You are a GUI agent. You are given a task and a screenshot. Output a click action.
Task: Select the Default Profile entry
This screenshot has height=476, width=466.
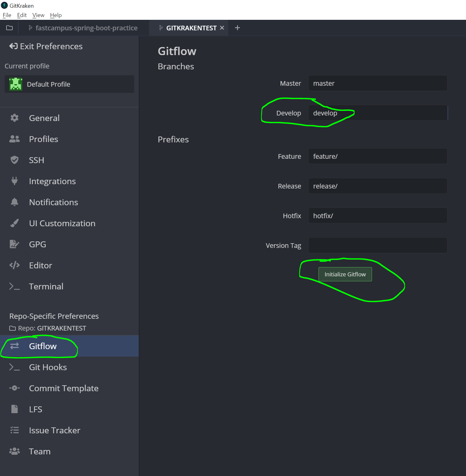(69, 84)
